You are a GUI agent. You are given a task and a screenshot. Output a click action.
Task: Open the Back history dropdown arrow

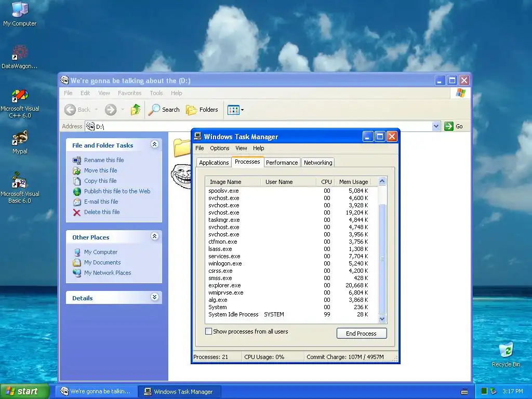click(96, 110)
